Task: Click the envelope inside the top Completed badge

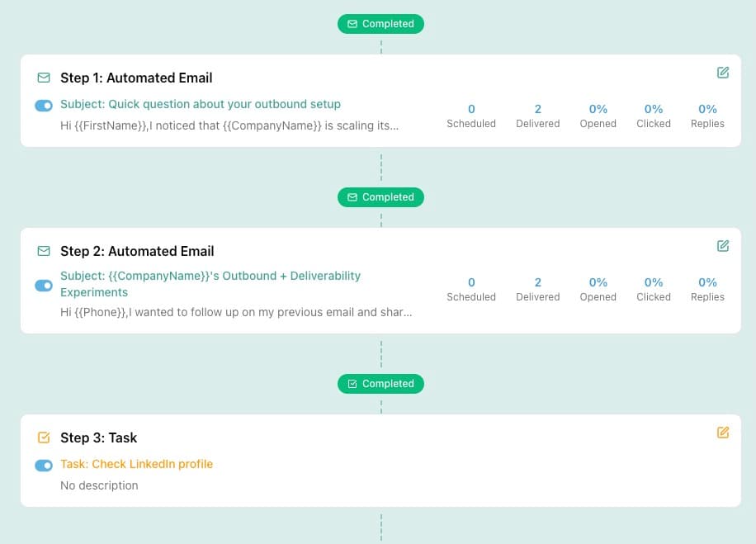Action: [352, 24]
